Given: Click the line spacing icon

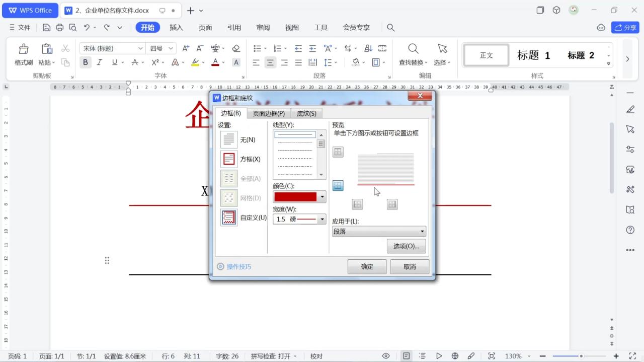Looking at the screenshot, I should (328, 62).
